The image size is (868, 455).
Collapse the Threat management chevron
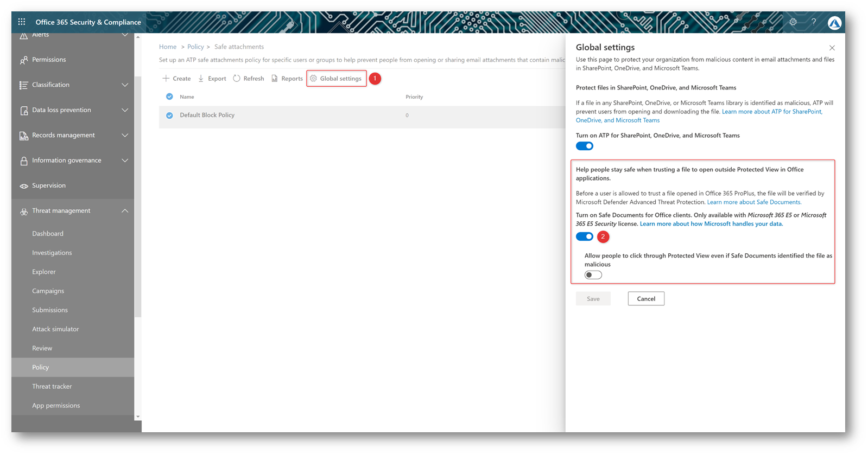click(125, 211)
